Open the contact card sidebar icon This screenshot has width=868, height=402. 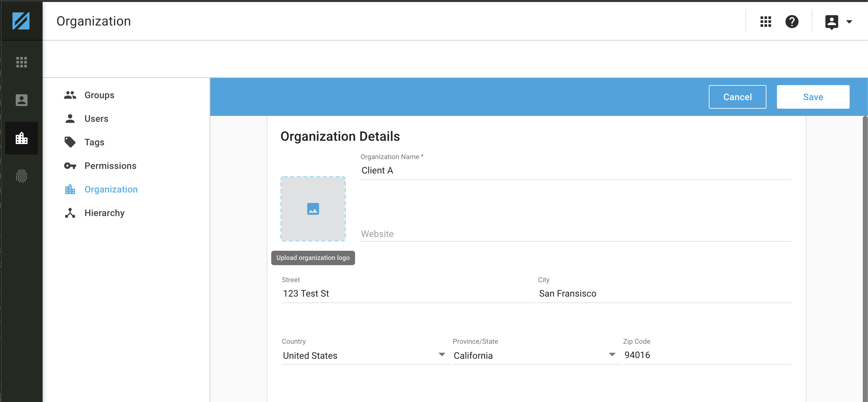pyautogui.click(x=22, y=100)
